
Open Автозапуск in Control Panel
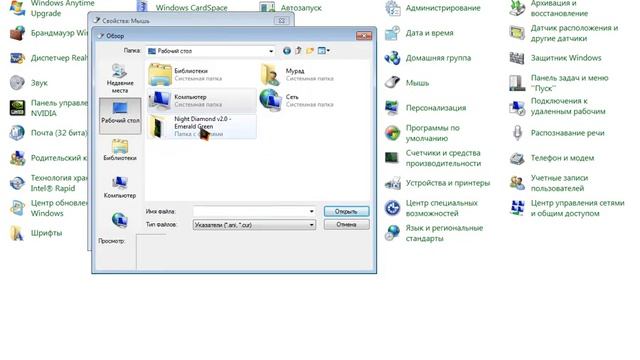[291, 7]
